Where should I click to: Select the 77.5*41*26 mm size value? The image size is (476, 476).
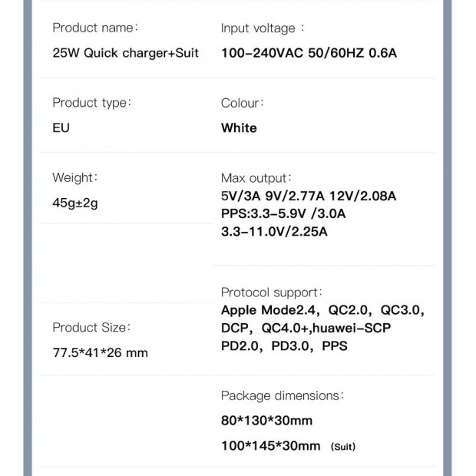click(100, 352)
